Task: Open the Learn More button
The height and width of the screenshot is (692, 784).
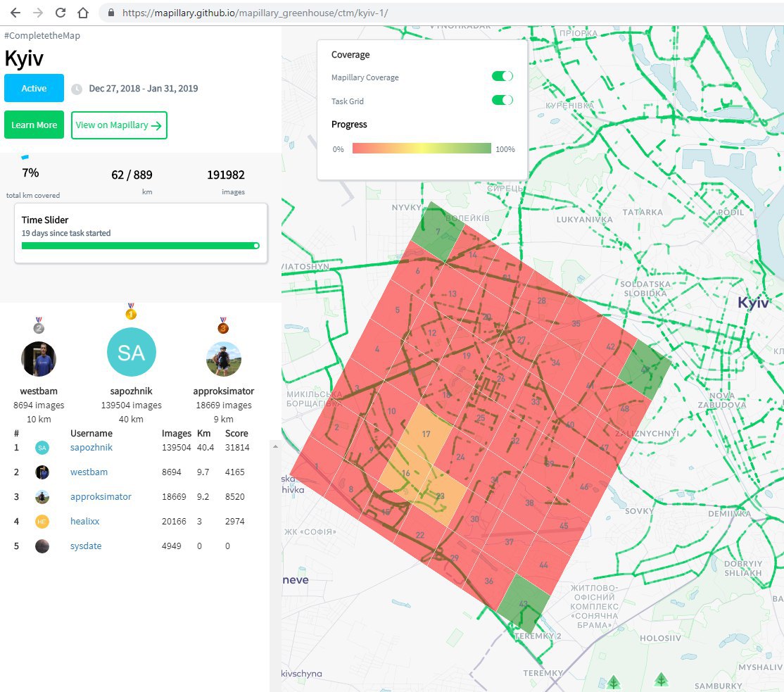Action: 34,125
